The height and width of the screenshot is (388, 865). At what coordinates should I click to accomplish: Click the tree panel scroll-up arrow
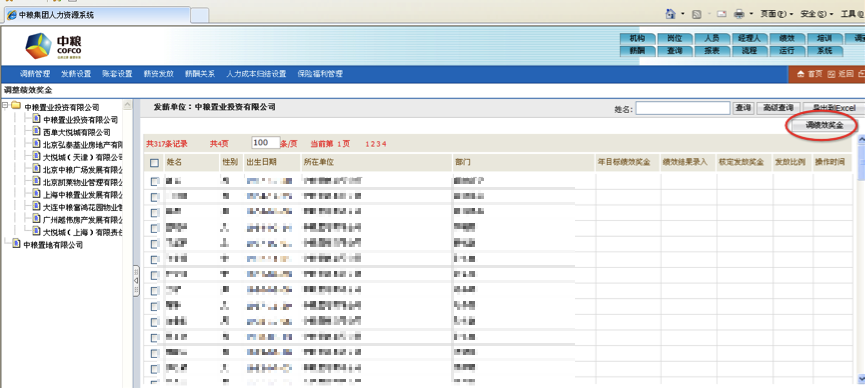click(127, 105)
